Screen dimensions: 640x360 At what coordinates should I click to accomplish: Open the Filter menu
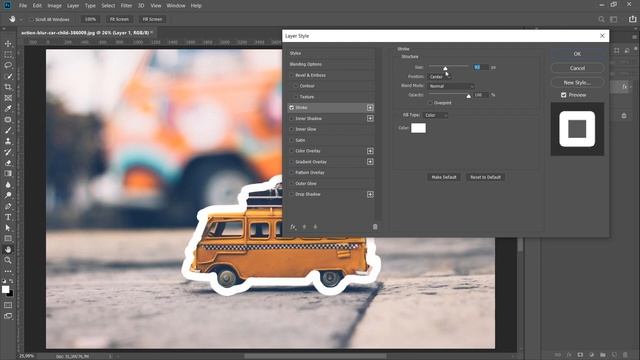coord(126,6)
